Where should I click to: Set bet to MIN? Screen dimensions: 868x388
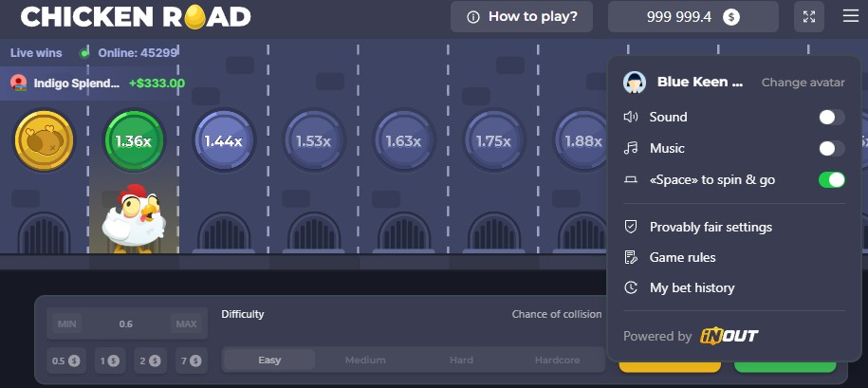67,323
